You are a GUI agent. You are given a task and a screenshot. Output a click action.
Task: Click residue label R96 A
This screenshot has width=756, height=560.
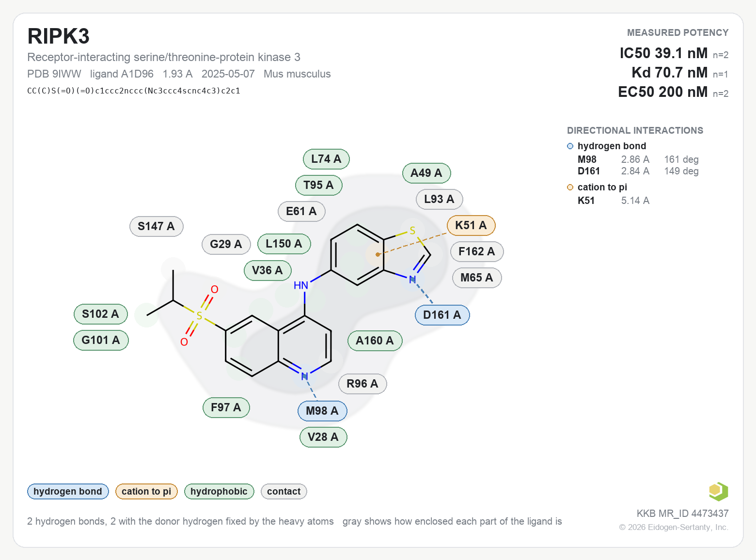pyautogui.click(x=362, y=384)
